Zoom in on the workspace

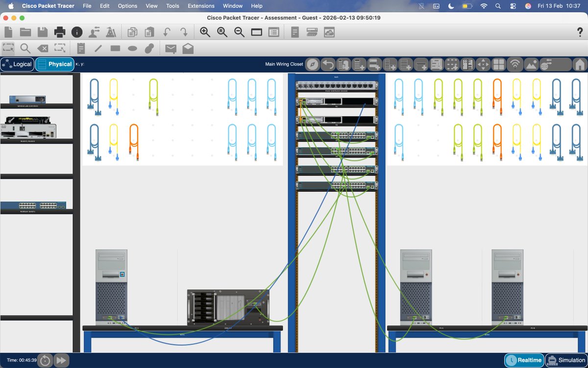[205, 32]
